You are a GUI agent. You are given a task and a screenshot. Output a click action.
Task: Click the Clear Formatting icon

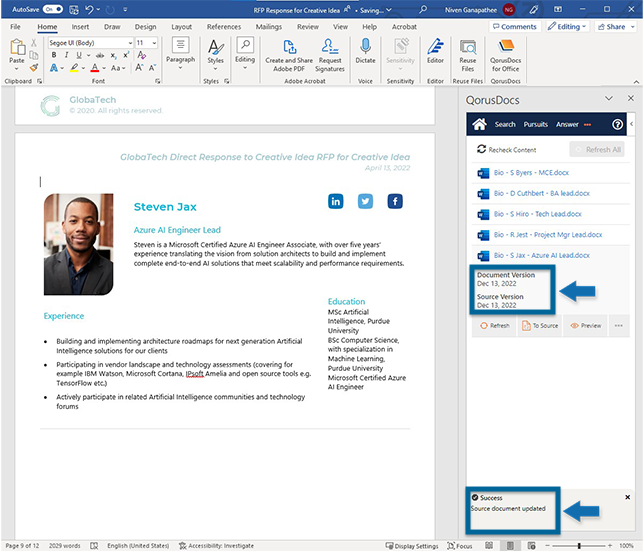(x=142, y=55)
